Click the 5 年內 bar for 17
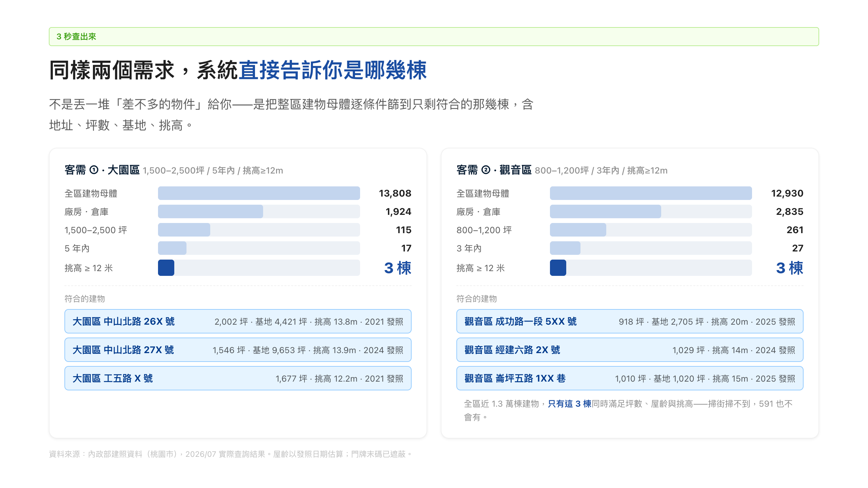The width and height of the screenshot is (868, 488). pyautogui.click(x=172, y=248)
